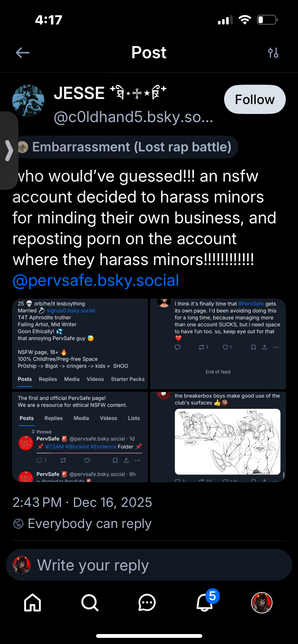
Task: Tap the c0ldhand5 handle text
Action: click(134, 117)
